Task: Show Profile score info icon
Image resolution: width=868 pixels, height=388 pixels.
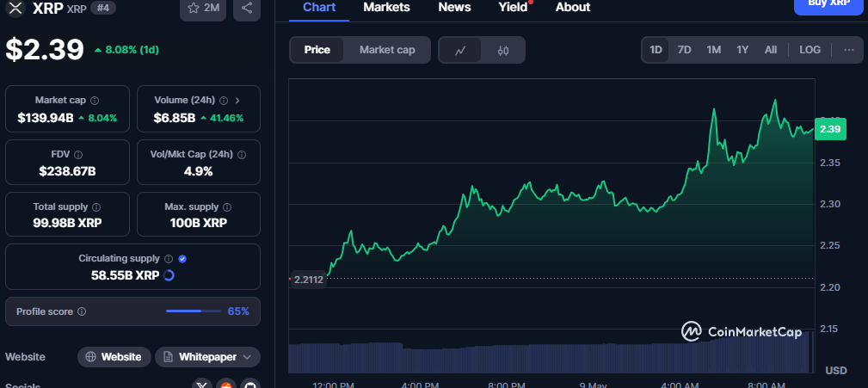Action: (x=82, y=311)
